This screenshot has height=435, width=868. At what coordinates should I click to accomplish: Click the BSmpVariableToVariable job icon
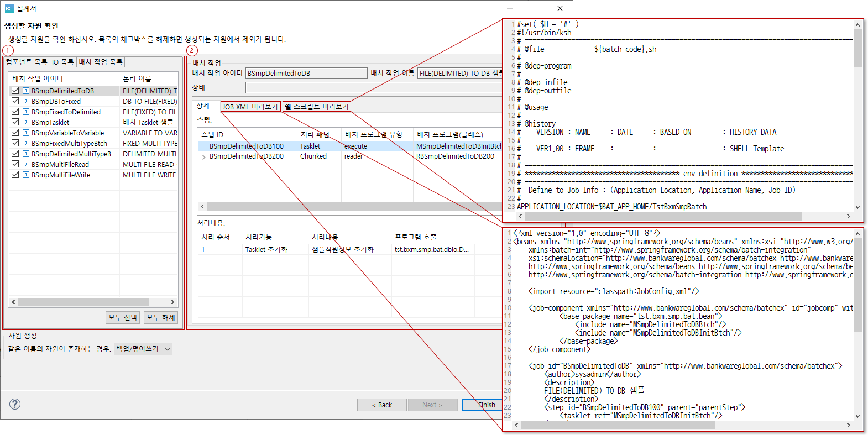pos(26,133)
